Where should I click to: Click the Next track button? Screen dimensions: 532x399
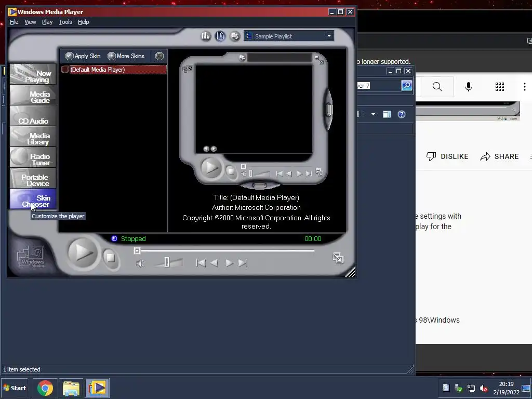[243, 263]
